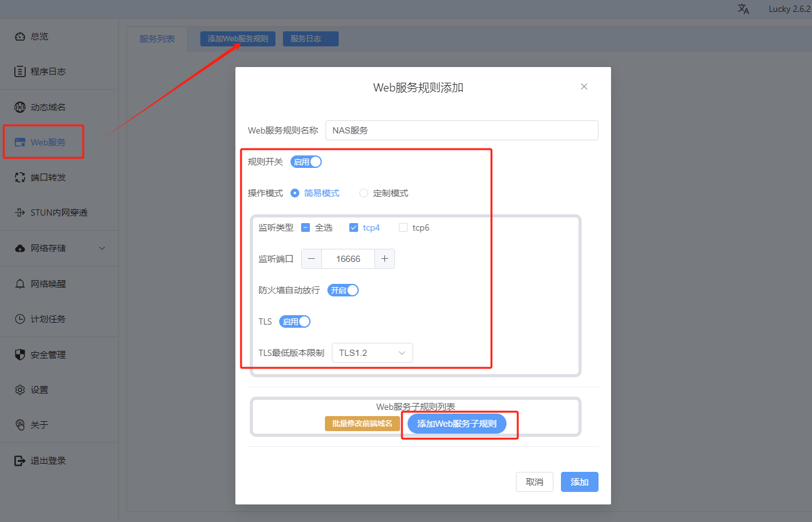The image size is (812, 522).
Task: Open the TLS最低版本限制 dropdown
Action: click(x=373, y=353)
